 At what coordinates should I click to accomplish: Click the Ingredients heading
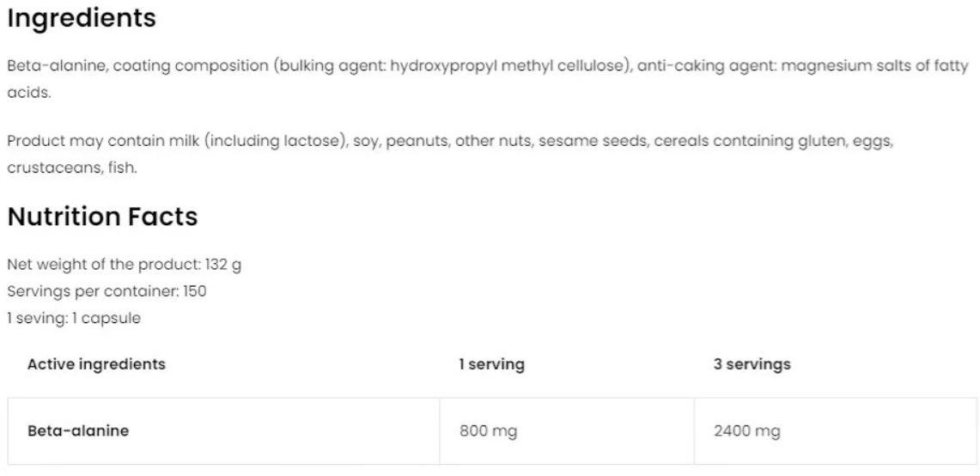[x=82, y=18]
